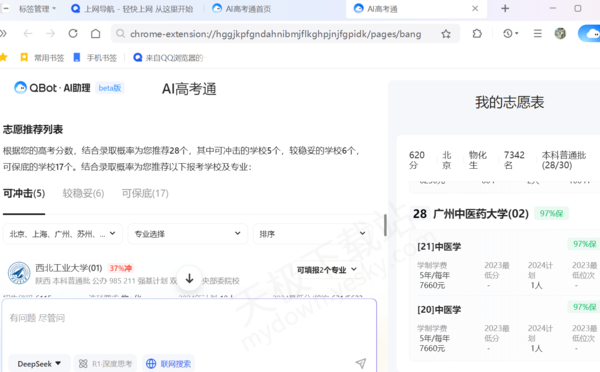Open favorites star in bookmarks bar
Viewport: 600px width, 372px height.
tap(3, 57)
